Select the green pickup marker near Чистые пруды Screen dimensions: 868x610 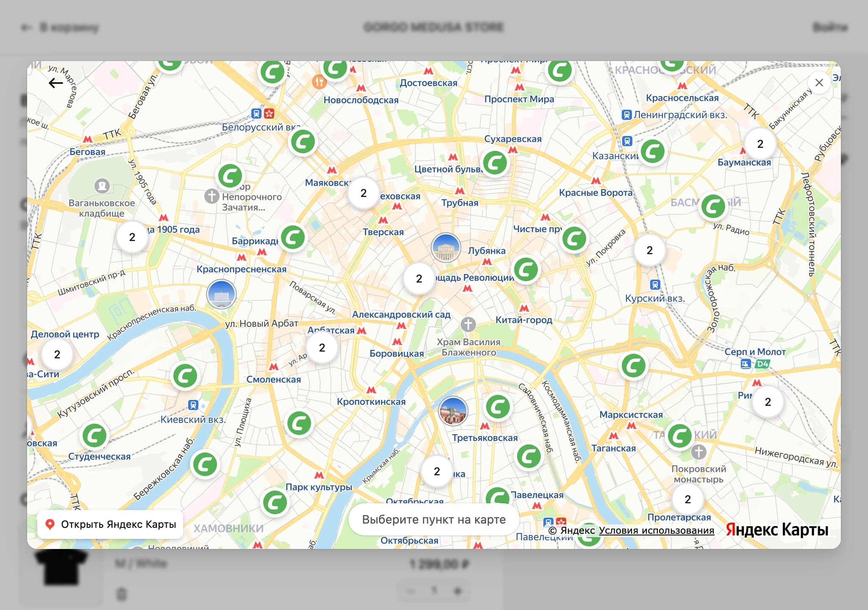(x=574, y=239)
